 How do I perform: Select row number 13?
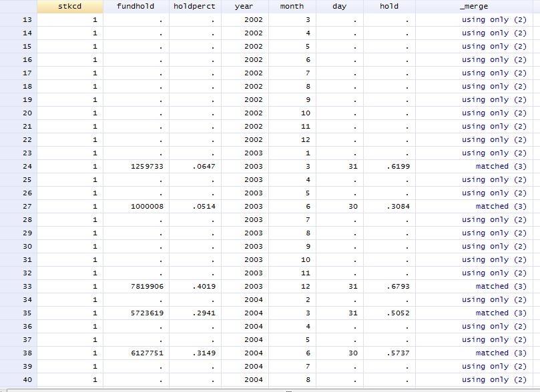coord(18,20)
